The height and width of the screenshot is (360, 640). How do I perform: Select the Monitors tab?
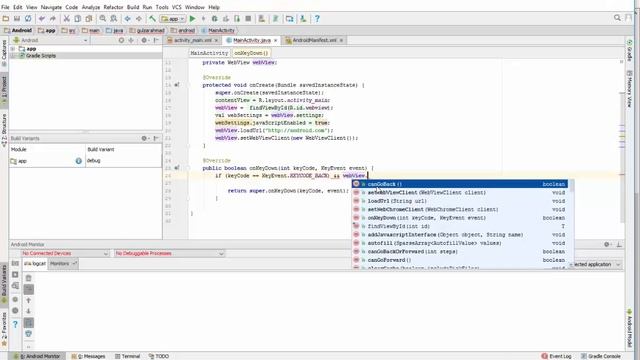[x=62, y=264]
